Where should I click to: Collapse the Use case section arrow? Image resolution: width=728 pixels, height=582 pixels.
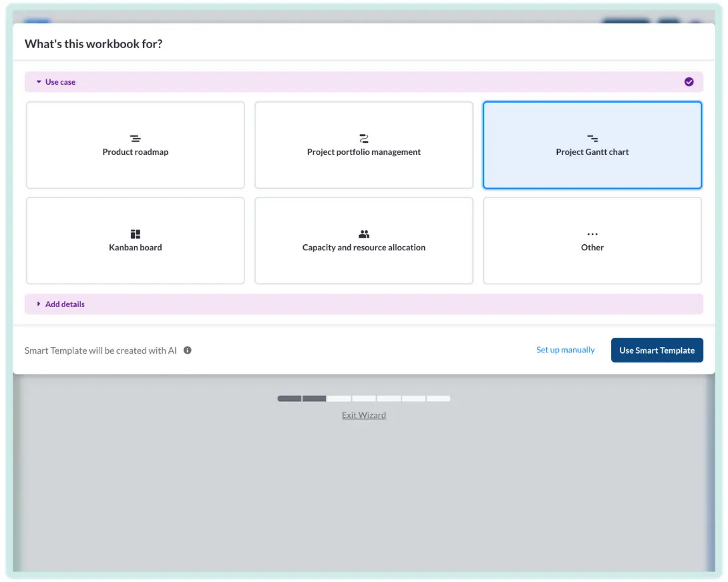coord(39,81)
